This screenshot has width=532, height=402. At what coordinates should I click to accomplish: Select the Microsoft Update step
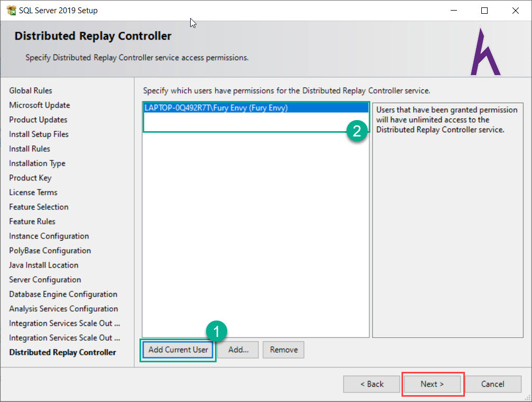tap(39, 105)
